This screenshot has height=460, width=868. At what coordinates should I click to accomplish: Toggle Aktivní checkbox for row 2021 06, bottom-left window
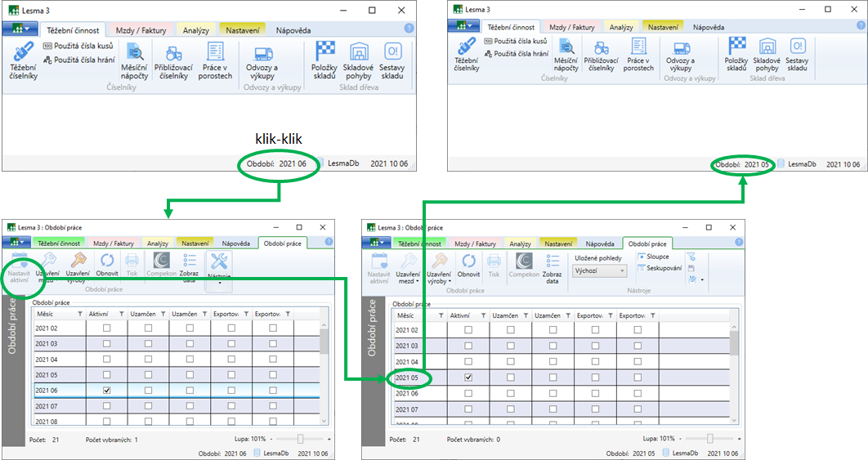click(x=107, y=391)
